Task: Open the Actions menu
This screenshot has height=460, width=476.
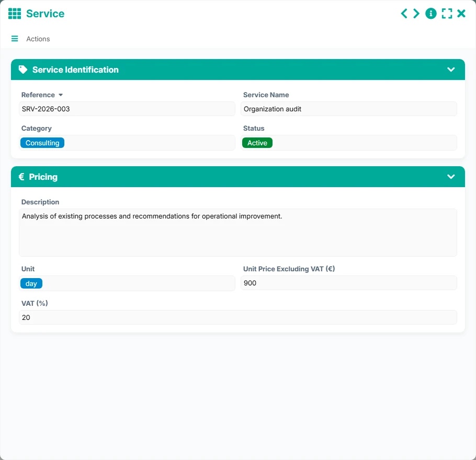Action: (38, 39)
